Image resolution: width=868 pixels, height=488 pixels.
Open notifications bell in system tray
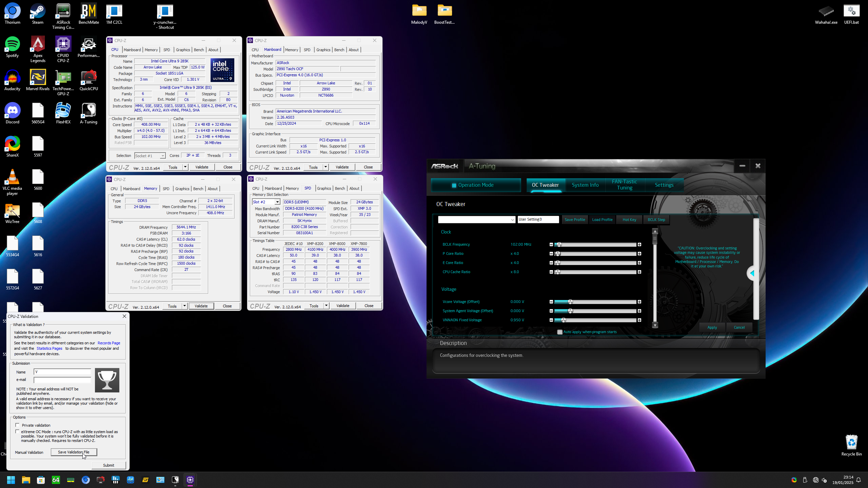[859, 480]
